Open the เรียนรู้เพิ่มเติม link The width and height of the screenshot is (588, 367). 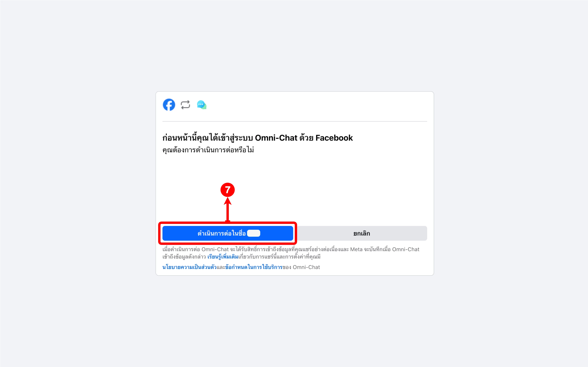pos(223,257)
